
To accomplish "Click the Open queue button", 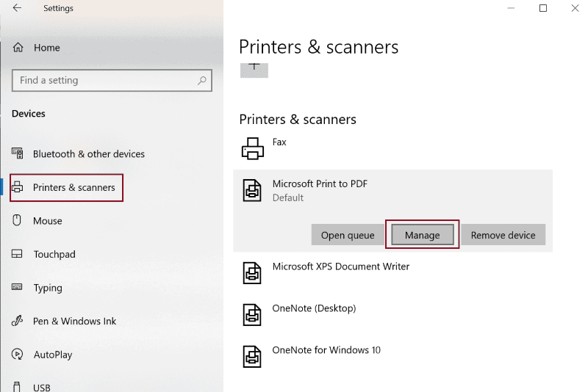I will pos(348,235).
